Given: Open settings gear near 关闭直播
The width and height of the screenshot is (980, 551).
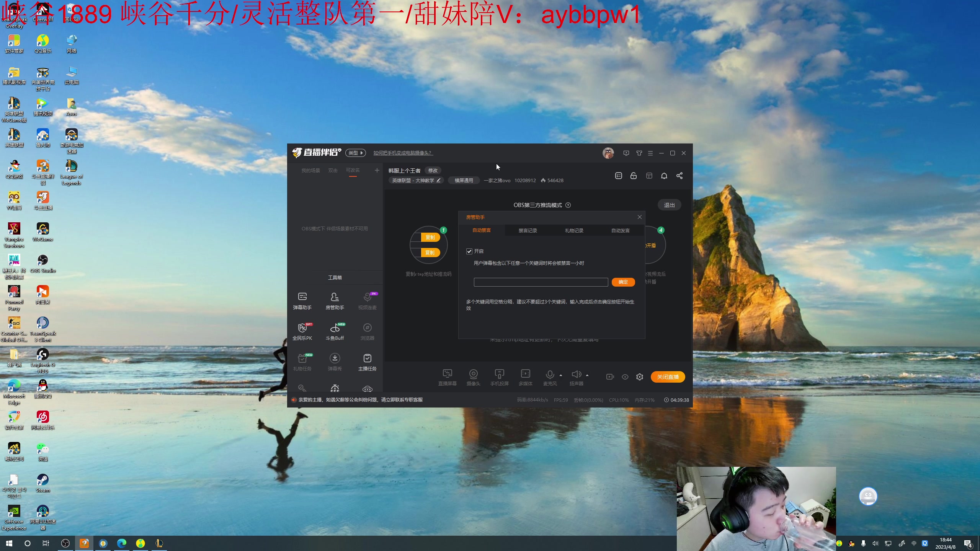Looking at the screenshot, I should click(640, 377).
